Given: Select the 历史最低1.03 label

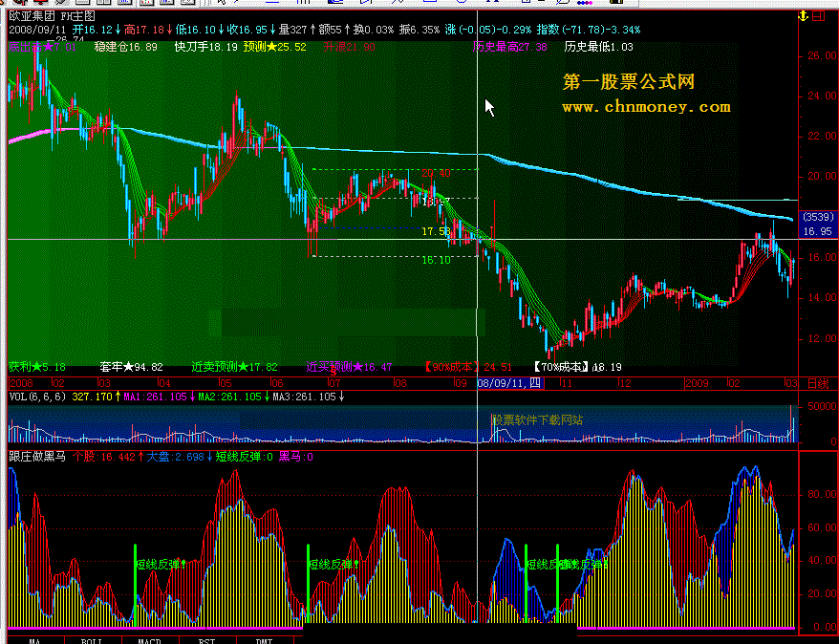Looking at the screenshot, I should pos(599,47).
